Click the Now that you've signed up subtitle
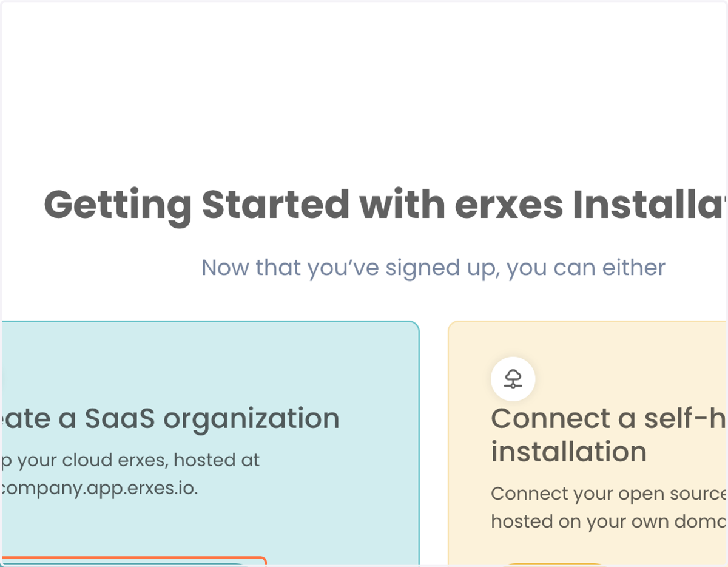 [x=434, y=268]
